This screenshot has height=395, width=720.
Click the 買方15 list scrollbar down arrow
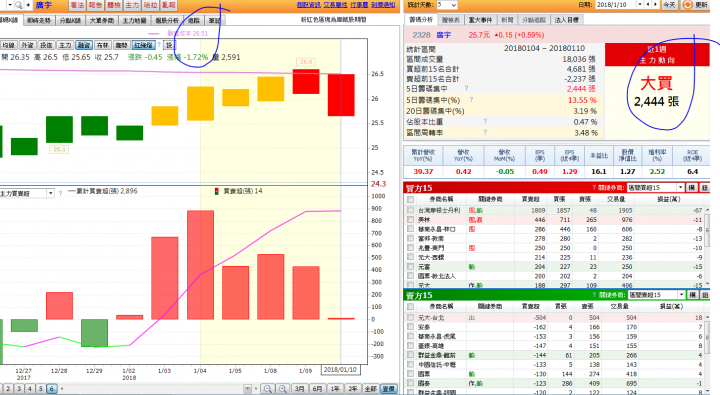click(x=707, y=284)
